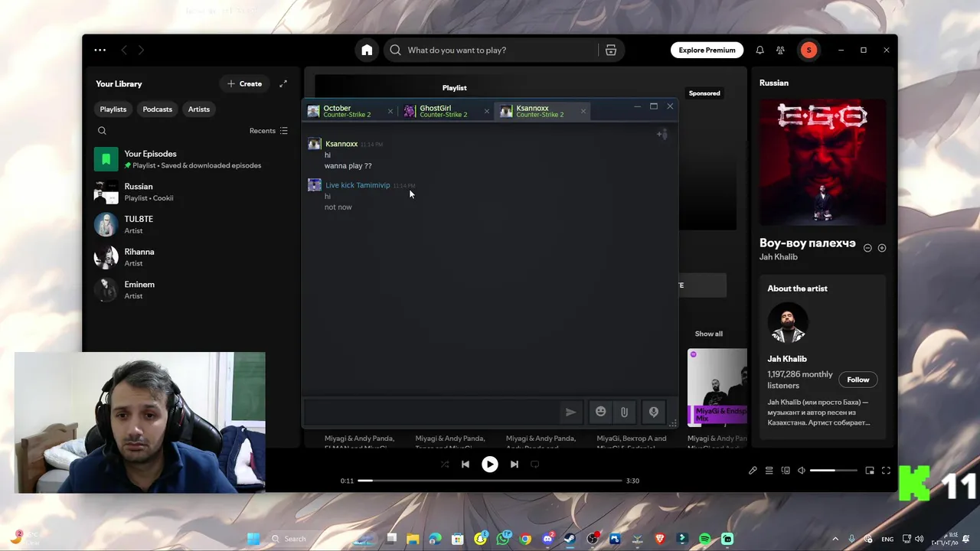Mute the Spotify volume

[802, 471]
